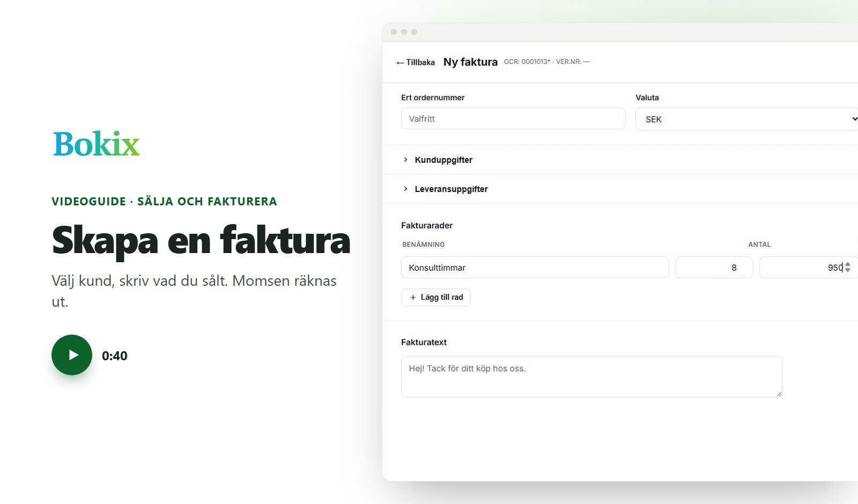Open the Valuta SEK dropdown

747,119
